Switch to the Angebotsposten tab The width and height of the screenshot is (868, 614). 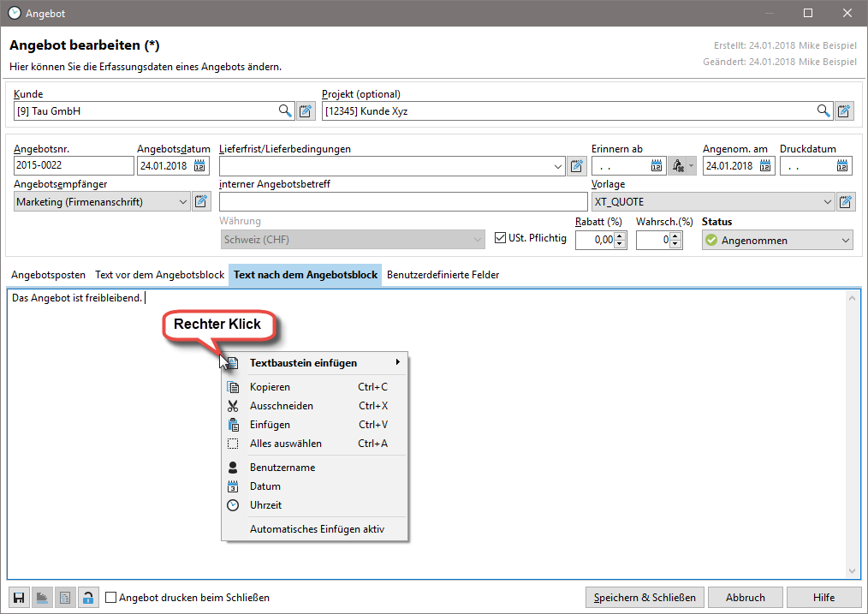48,275
